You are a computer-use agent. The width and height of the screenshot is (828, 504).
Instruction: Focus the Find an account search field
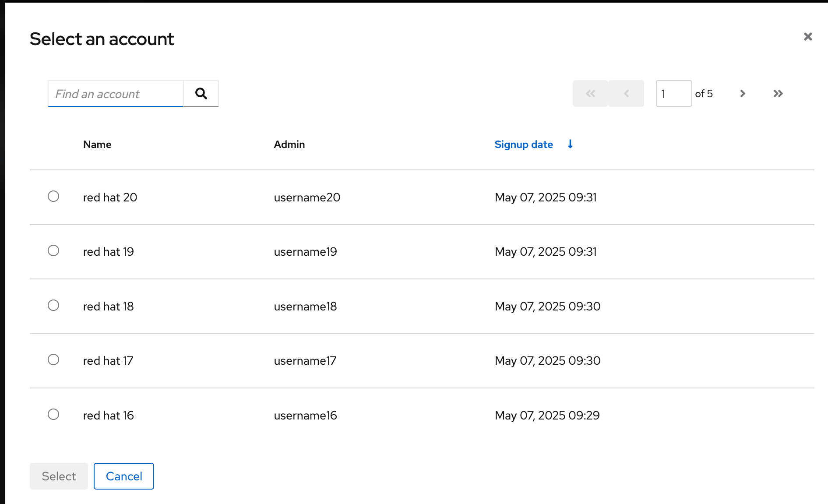[x=116, y=94]
